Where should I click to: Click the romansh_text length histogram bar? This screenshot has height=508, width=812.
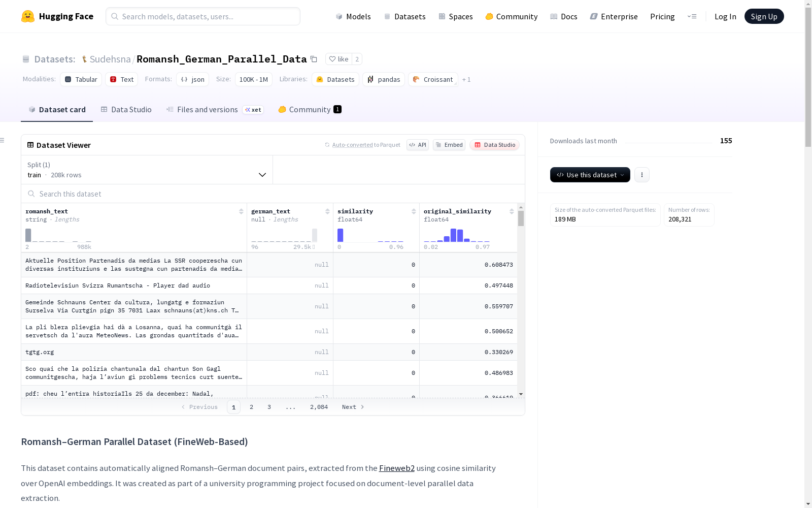click(x=28, y=235)
